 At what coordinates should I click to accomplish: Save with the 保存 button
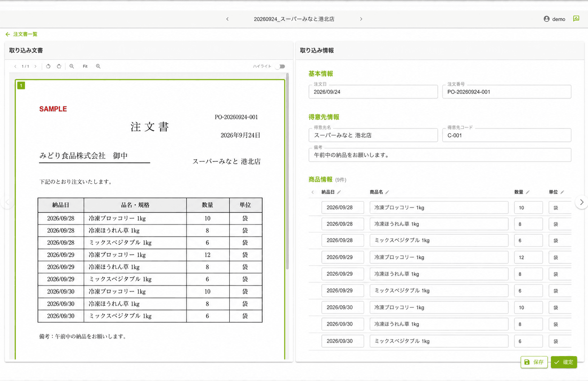click(534, 362)
